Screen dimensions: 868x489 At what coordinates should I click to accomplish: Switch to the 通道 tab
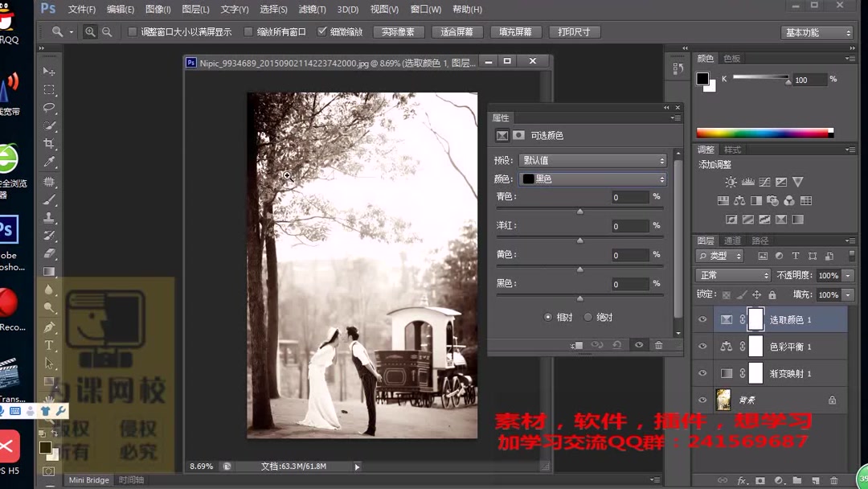tap(732, 240)
